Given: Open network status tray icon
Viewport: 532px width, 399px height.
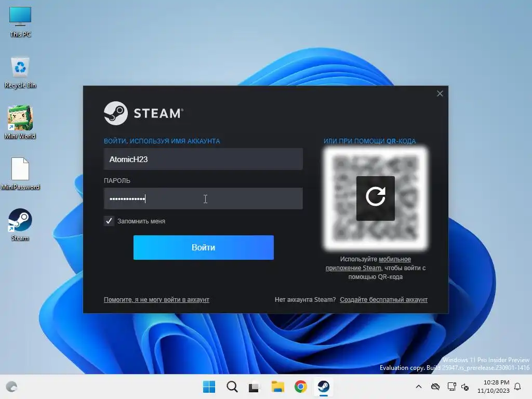Looking at the screenshot, I should 451,387.
